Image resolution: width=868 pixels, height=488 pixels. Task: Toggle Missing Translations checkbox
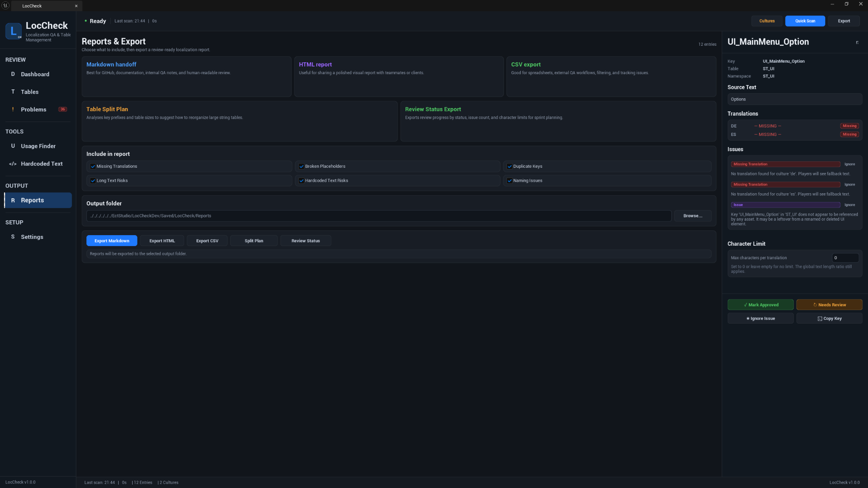(x=93, y=166)
